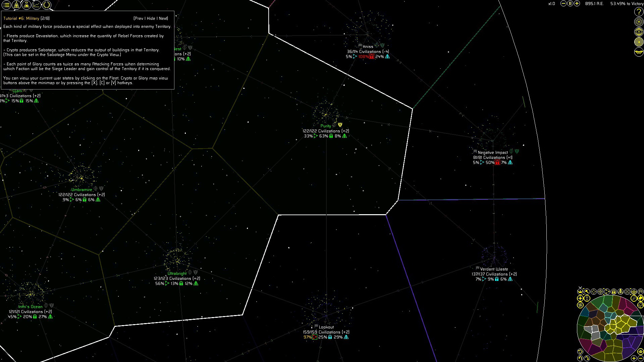Viewport: 644px width, 362px height.
Task: Open the laurel wreath victory icon
Action: [x=47, y=5]
